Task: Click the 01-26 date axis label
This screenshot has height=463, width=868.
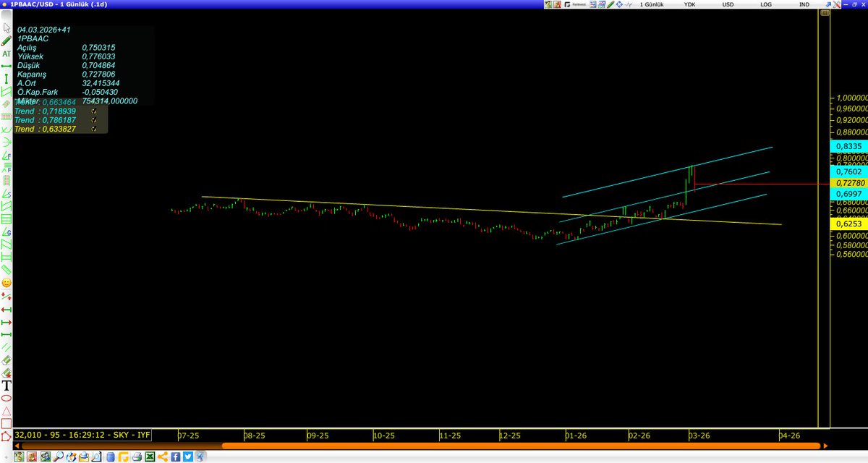Action: click(x=576, y=436)
